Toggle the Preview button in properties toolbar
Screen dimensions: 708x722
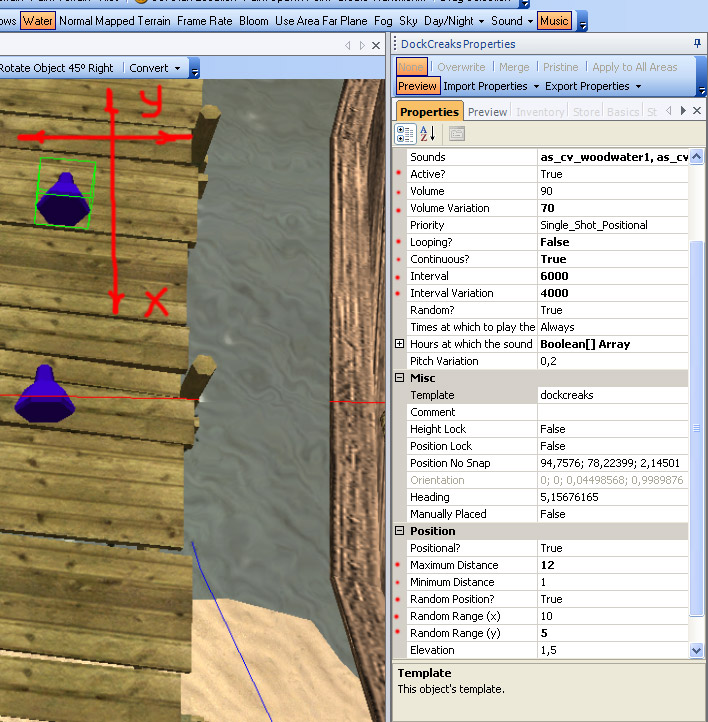click(417, 86)
